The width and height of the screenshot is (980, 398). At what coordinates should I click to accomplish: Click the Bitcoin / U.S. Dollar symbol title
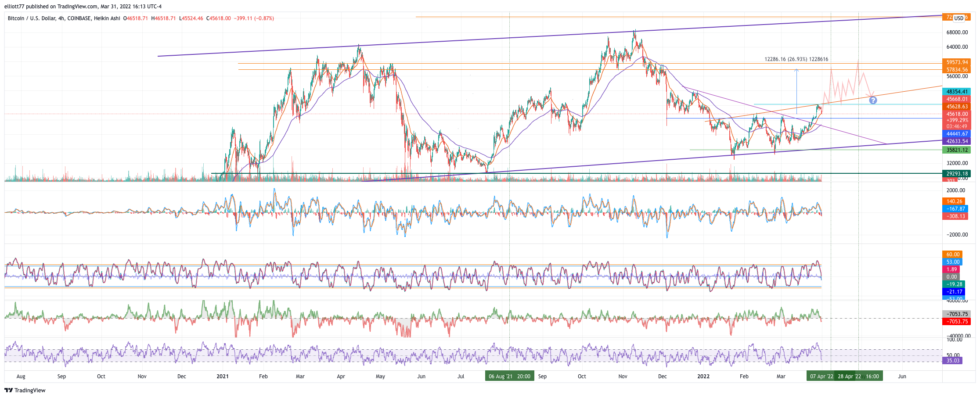coord(31,18)
